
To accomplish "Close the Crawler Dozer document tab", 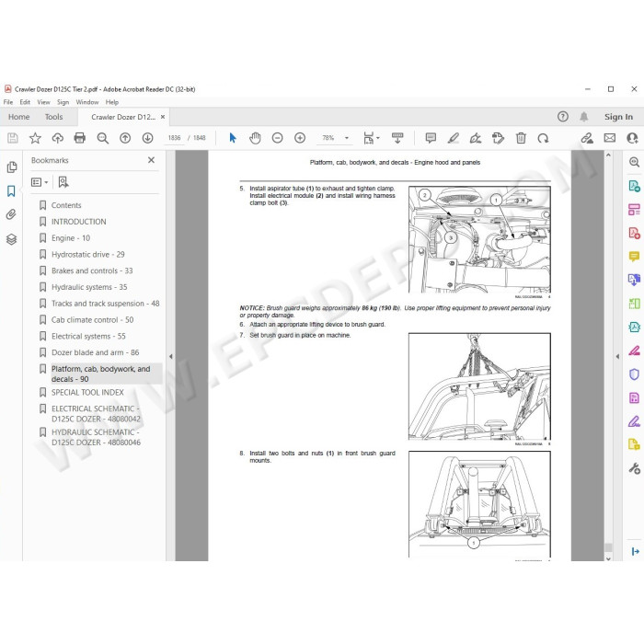I will [163, 117].
